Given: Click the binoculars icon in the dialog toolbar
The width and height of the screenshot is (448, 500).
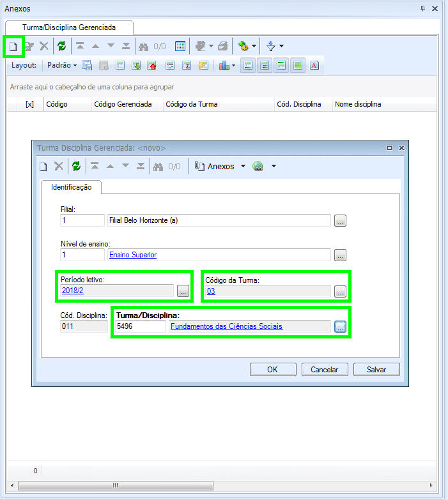Looking at the screenshot, I should tap(158, 167).
